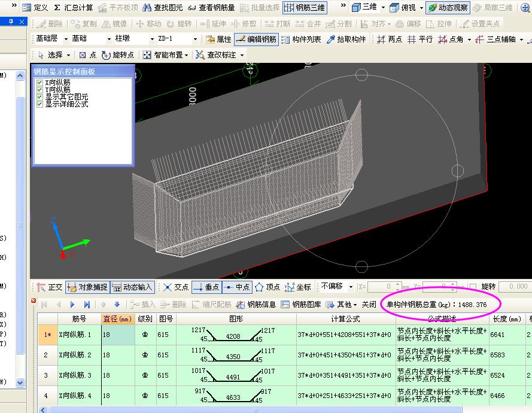
Task: Select 平行 parallel axis tool
Action: click(x=420, y=40)
